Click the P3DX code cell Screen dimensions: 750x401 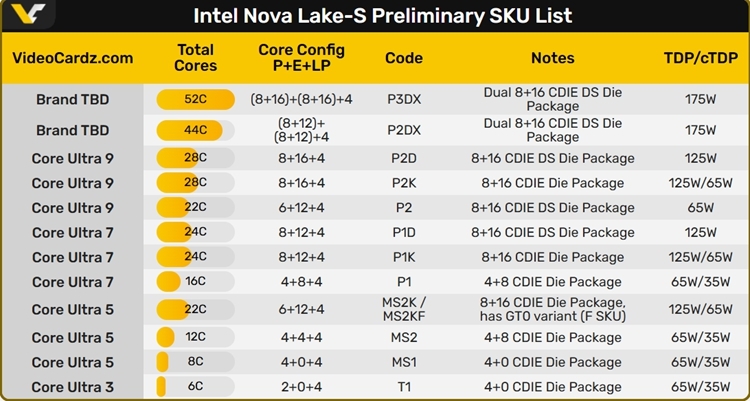[x=404, y=100]
